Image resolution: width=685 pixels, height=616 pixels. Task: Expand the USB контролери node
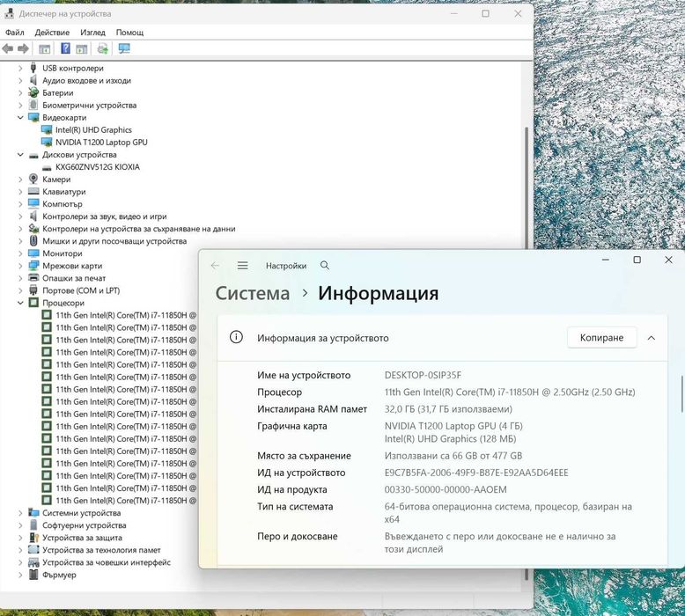tap(20, 68)
